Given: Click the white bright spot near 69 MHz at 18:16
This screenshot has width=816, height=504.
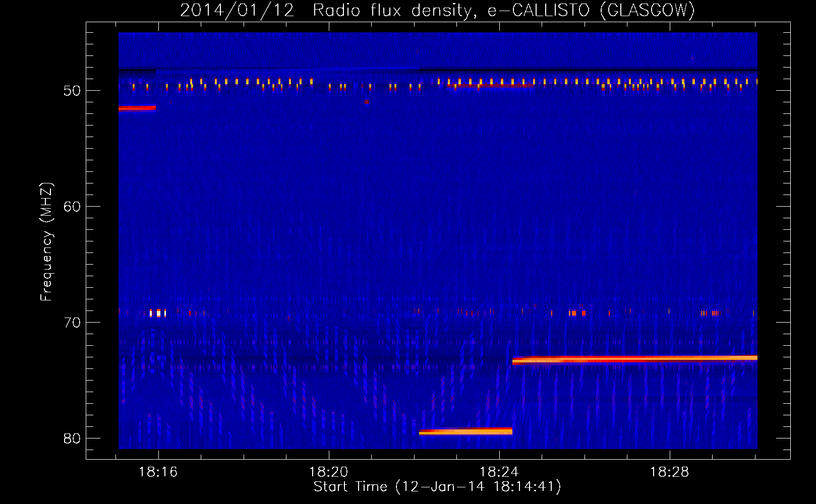Looking at the screenshot, I should (158, 313).
